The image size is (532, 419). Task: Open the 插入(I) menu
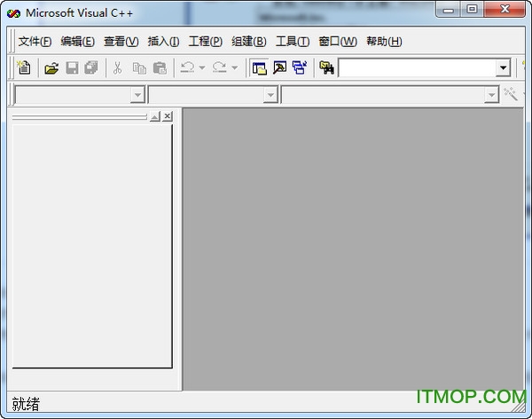[163, 42]
